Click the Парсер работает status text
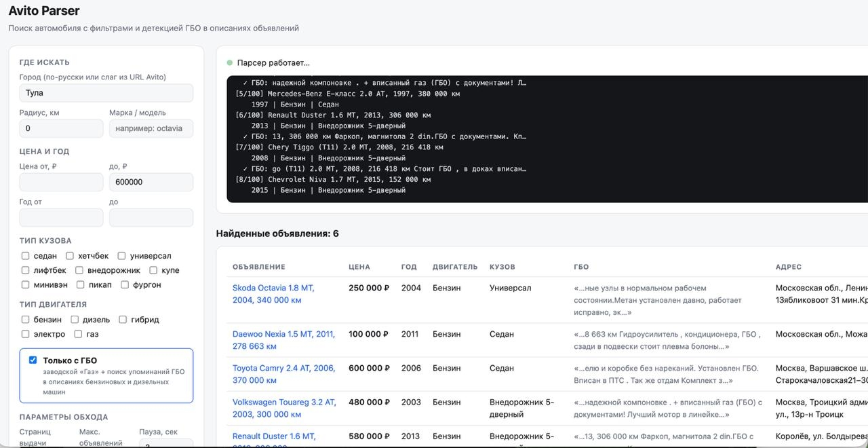Screen dimensions: 868x448 [273, 62]
